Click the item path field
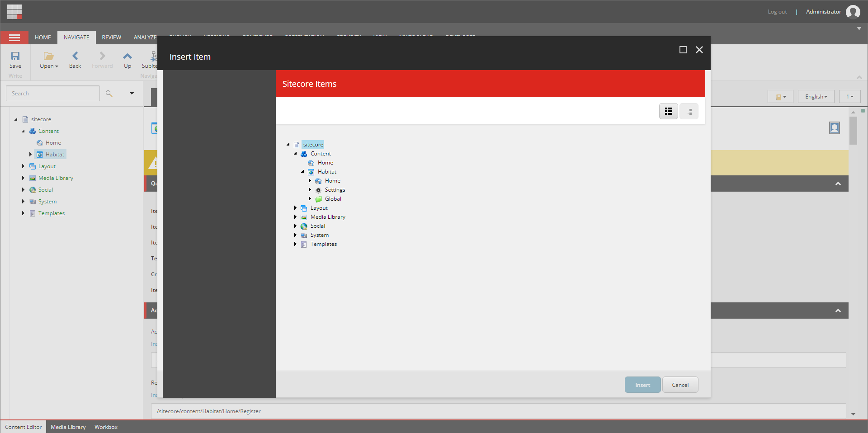 (498, 411)
